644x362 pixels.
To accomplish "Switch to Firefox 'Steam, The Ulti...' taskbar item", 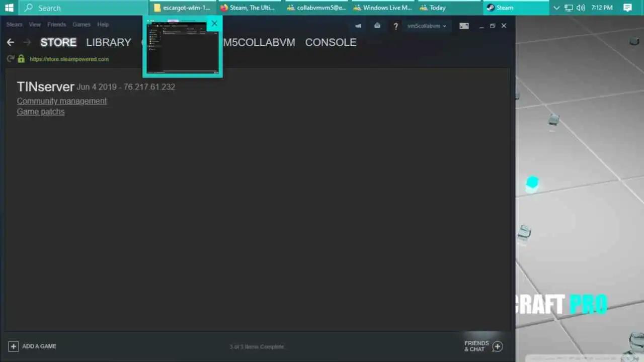I will (x=249, y=8).
